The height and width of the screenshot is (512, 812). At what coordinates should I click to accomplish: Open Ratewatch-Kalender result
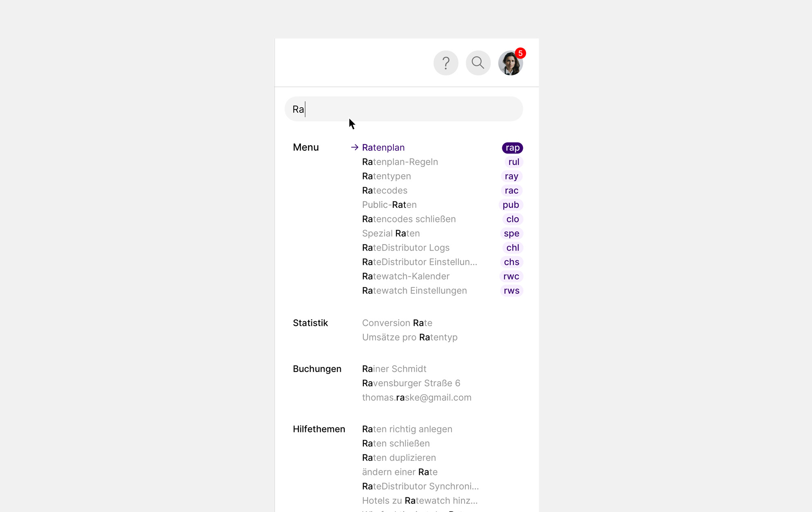click(406, 277)
